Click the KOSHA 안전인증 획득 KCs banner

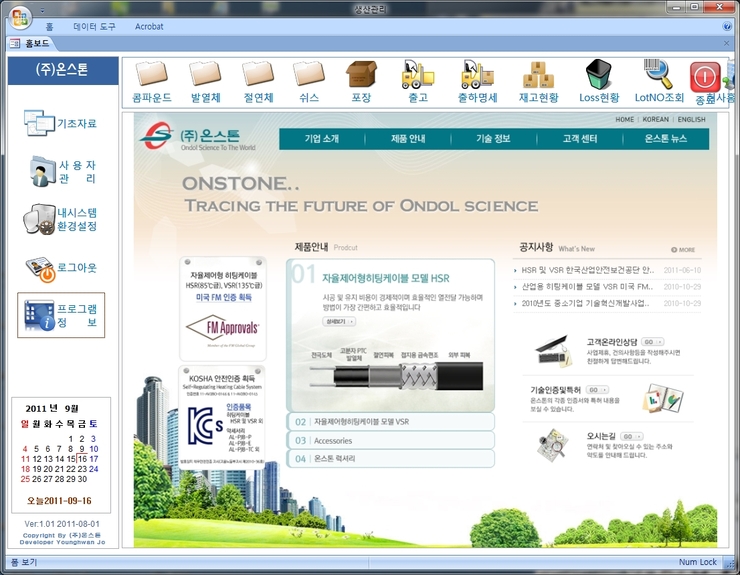coord(222,416)
